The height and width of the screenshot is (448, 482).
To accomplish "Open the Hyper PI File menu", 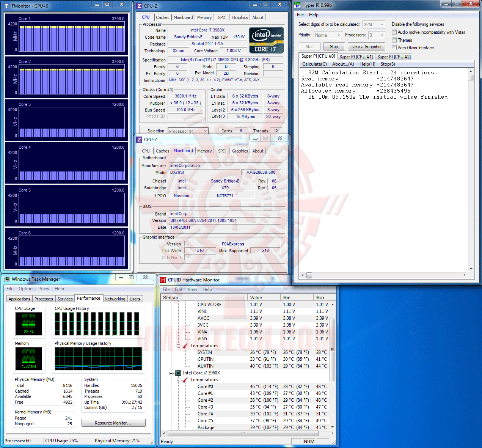I will pyautogui.click(x=300, y=15).
